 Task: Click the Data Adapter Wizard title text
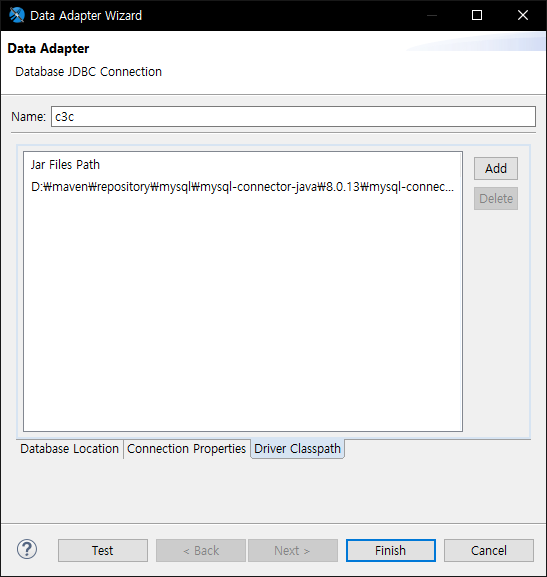point(86,15)
